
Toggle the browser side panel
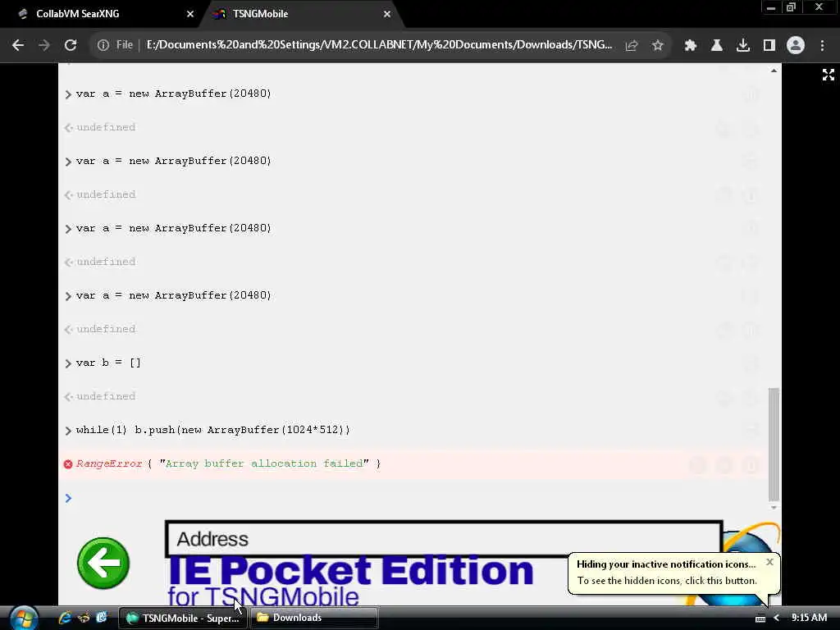tap(769, 46)
